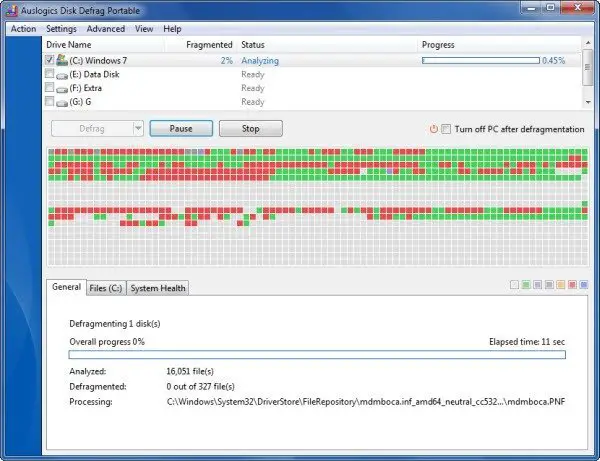Switch to the System Health tab
Image resolution: width=600 pixels, height=461 pixels.
click(x=158, y=288)
